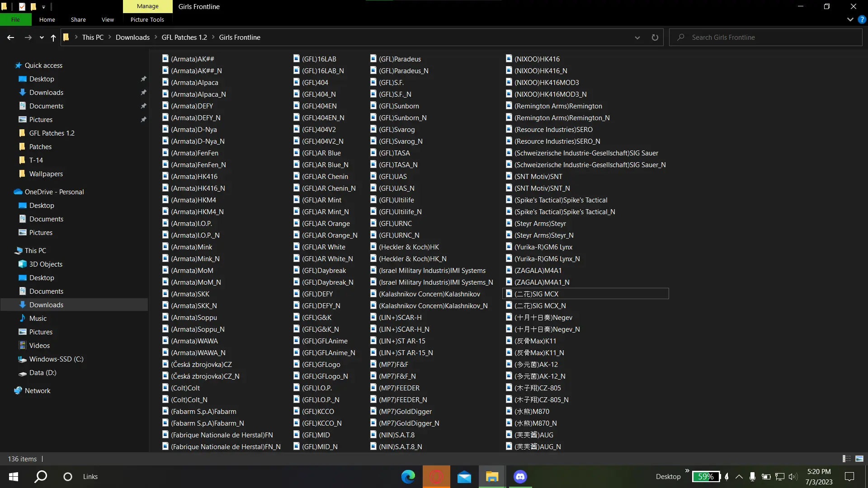Viewport: 868px width, 488px height.
Task: Open the File menu
Action: (15, 19)
